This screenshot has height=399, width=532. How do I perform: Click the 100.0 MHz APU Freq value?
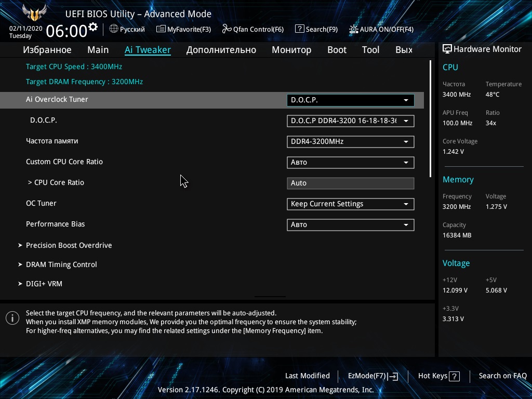point(457,123)
